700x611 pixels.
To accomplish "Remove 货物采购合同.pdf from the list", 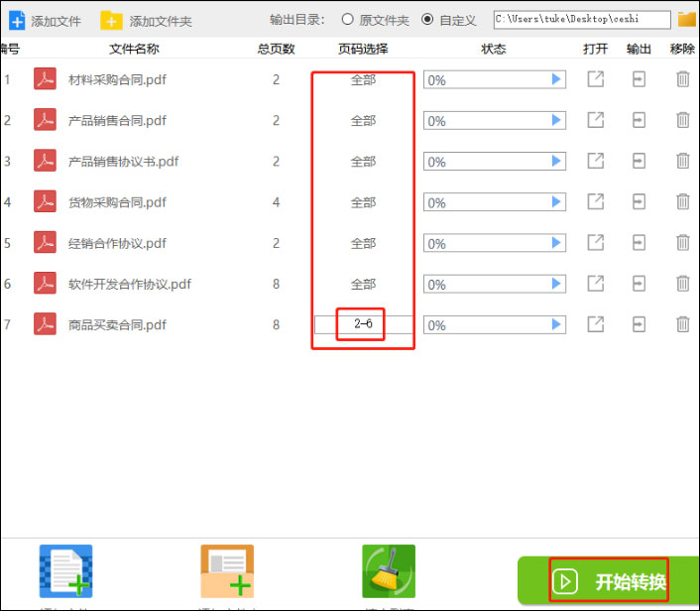I will [x=682, y=202].
